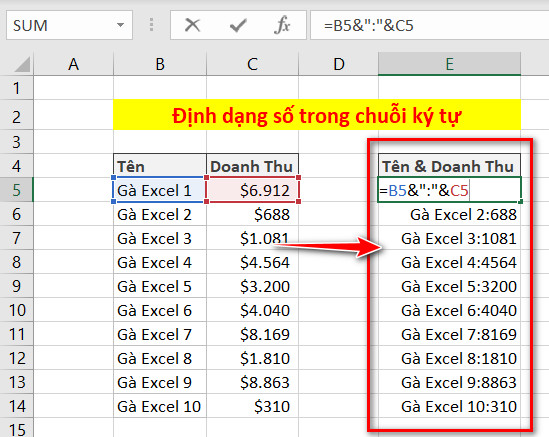The width and height of the screenshot is (549, 437).
Task: Open the Name Box dropdown arrow
Action: pyautogui.click(x=120, y=25)
